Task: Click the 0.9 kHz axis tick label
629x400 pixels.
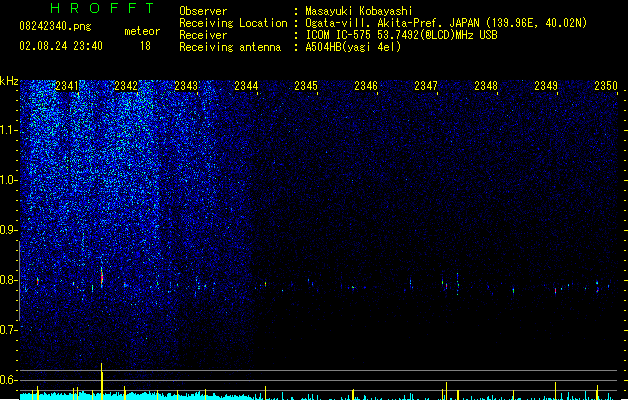Action: [8, 230]
